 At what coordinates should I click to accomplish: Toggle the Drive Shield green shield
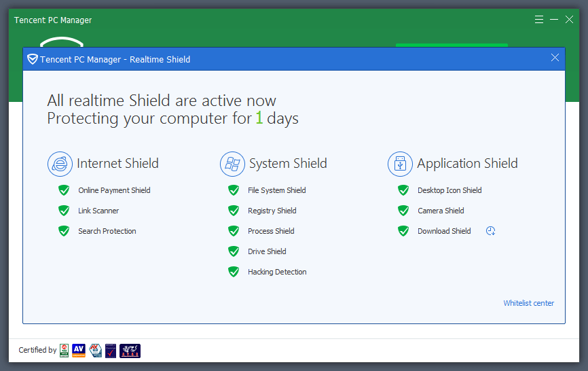coord(234,251)
